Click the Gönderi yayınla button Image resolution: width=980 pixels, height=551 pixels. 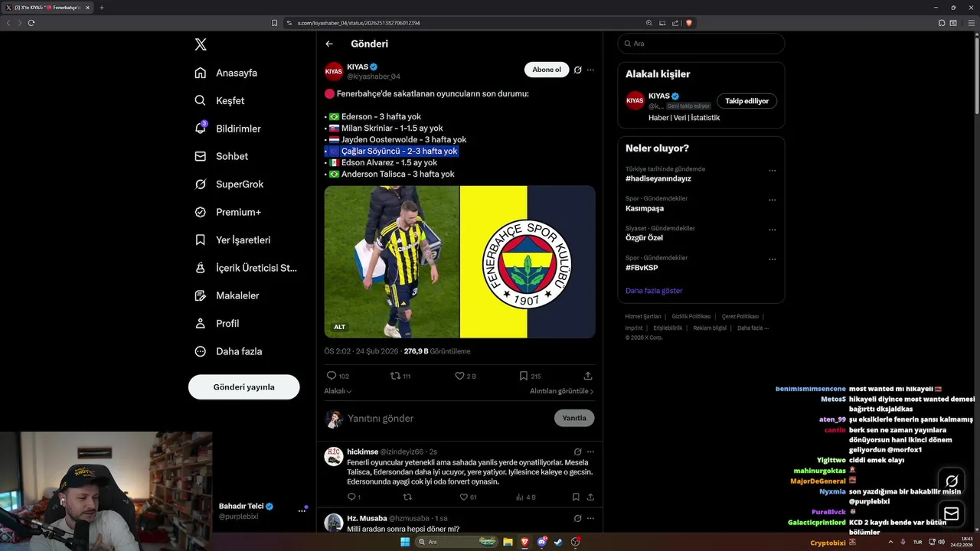click(x=243, y=387)
